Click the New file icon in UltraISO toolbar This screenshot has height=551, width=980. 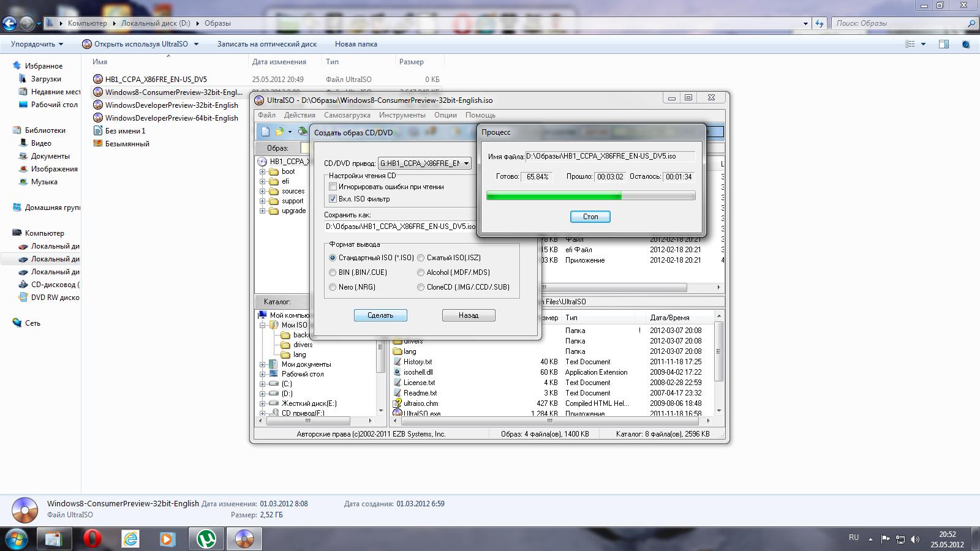coord(265,132)
